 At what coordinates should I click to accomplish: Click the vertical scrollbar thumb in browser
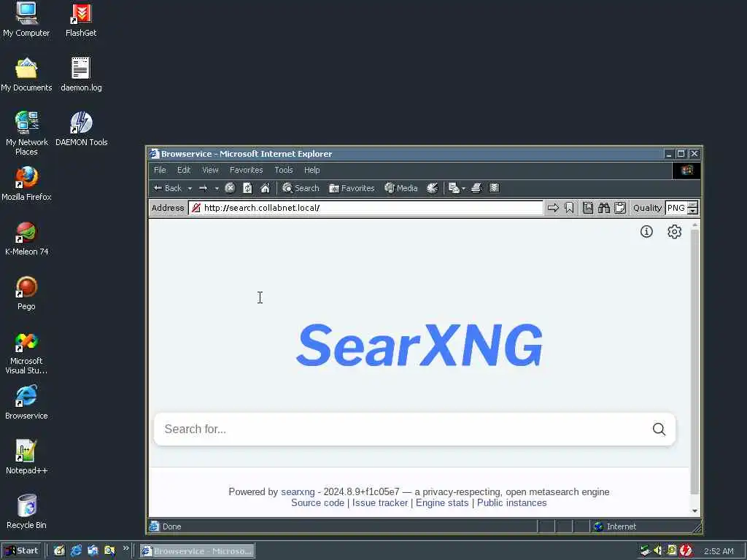694,362
